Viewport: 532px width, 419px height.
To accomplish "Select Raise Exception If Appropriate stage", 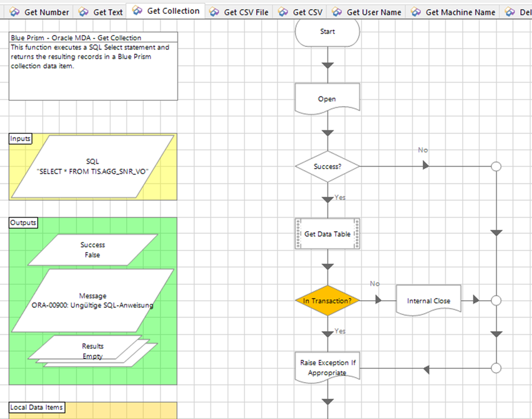I will pyautogui.click(x=328, y=368).
